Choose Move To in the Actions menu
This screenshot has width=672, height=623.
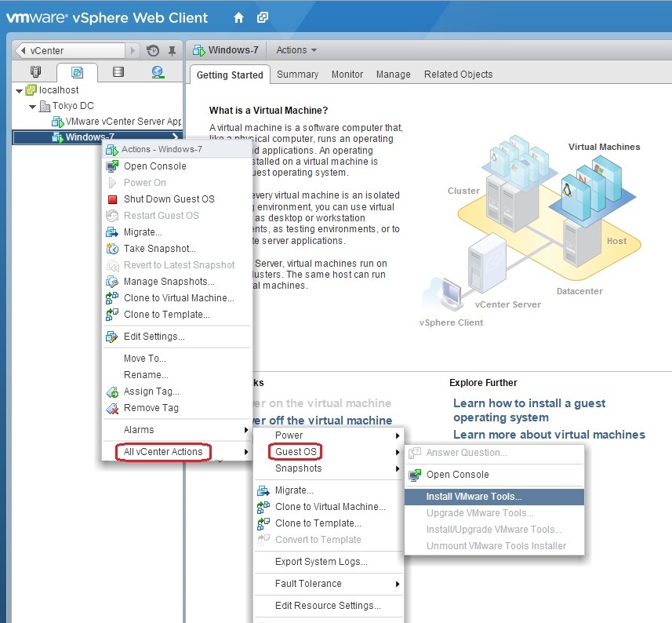point(177,359)
